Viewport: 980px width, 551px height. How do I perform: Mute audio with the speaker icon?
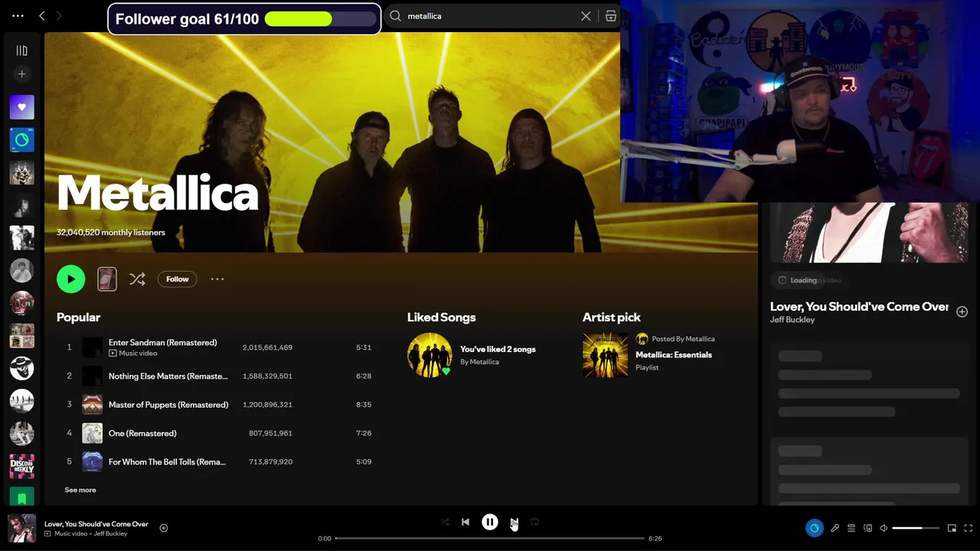coord(884,528)
